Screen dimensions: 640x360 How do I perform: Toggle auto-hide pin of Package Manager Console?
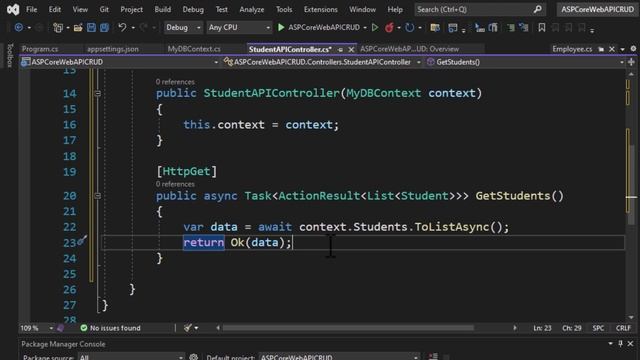(x=620, y=344)
